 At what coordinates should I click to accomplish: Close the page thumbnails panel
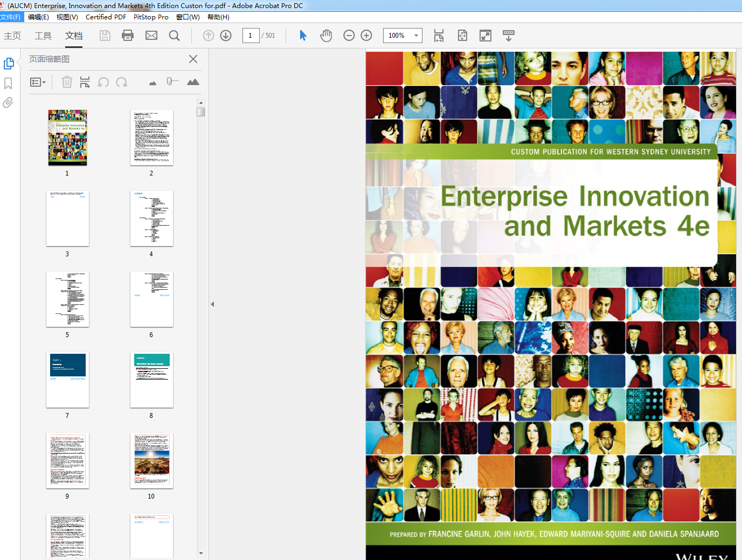(193, 59)
